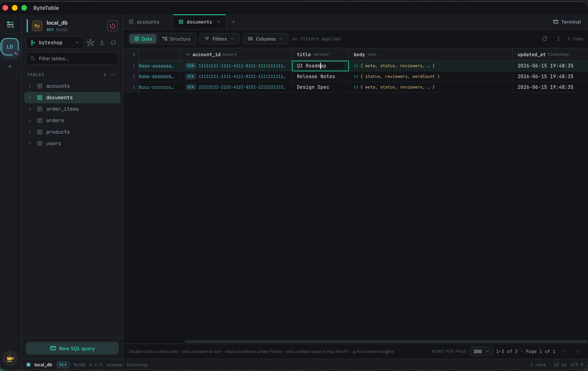Click the DEV badge in status bar
Image resolution: width=588 pixels, height=371 pixels.
[x=63, y=365]
